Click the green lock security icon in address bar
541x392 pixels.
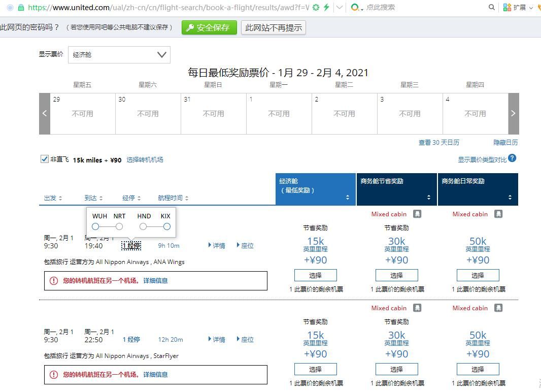click(21, 8)
